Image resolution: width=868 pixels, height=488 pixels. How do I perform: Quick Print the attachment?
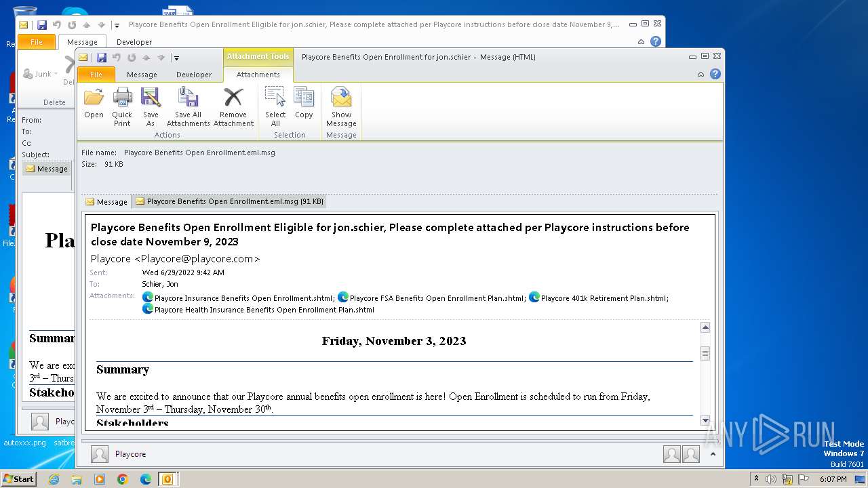pos(122,107)
